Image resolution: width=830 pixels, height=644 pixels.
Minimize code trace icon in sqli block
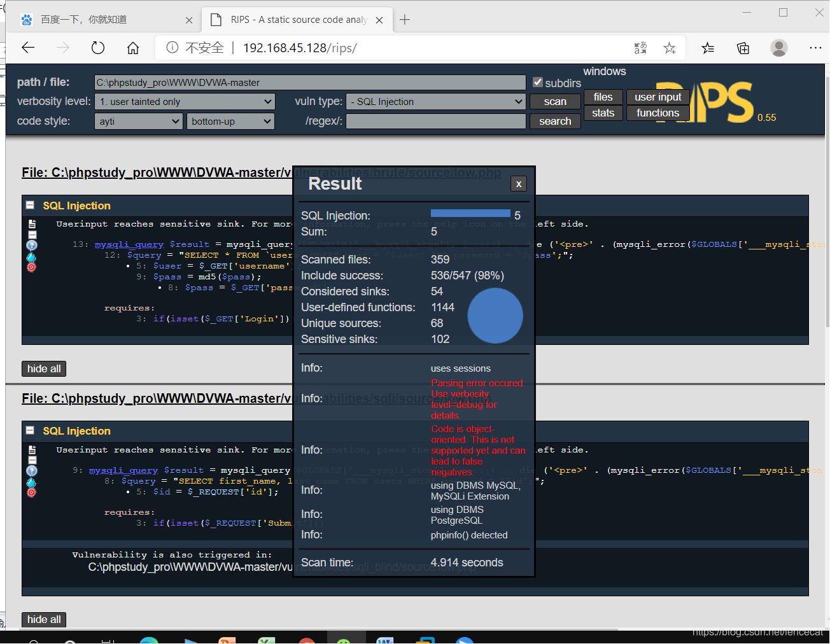click(32, 460)
